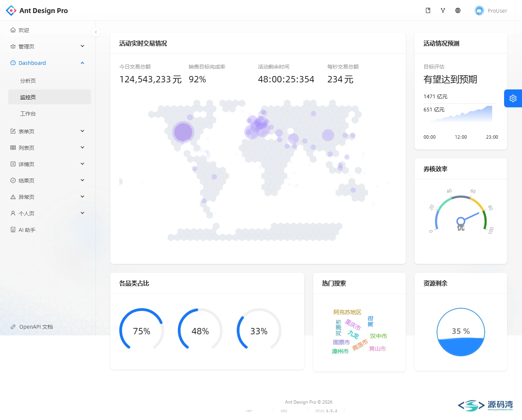Open the settings gear drawer button
Screen dimensions: 522x420
(513, 98)
